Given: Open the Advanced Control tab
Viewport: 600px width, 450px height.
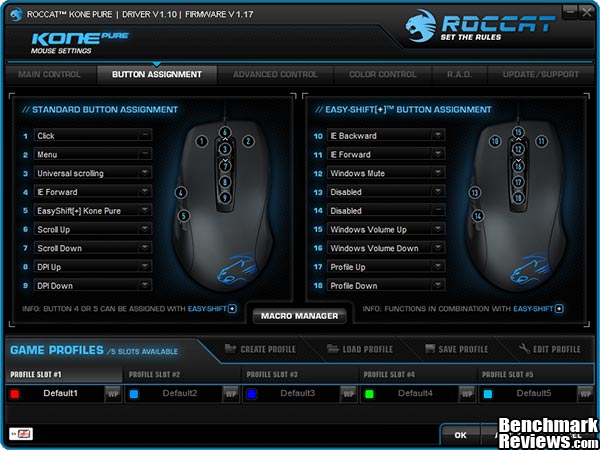Looking at the screenshot, I should click(x=275, y=74).
